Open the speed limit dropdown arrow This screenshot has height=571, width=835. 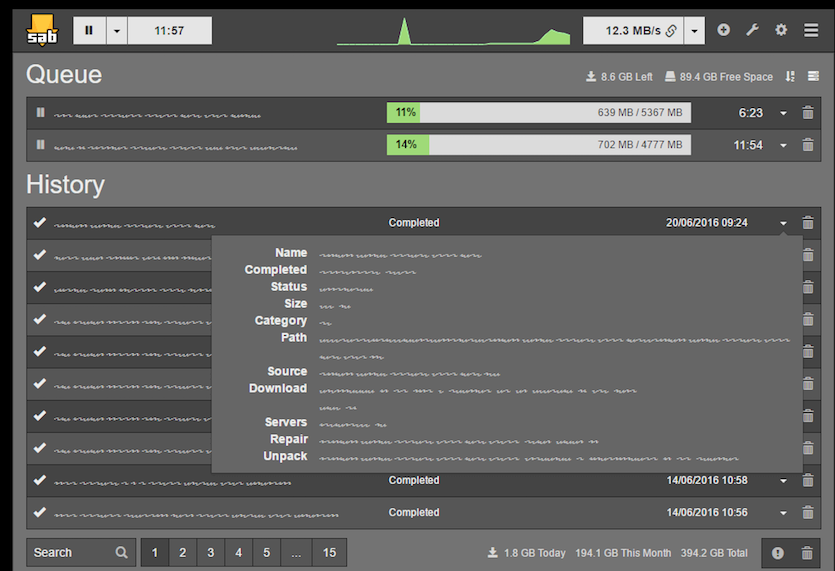pos(694,30)
